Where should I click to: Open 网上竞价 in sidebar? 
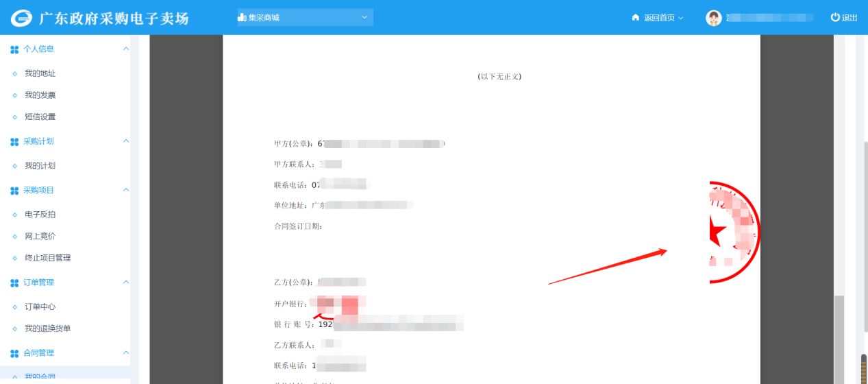tap(40, 237)
